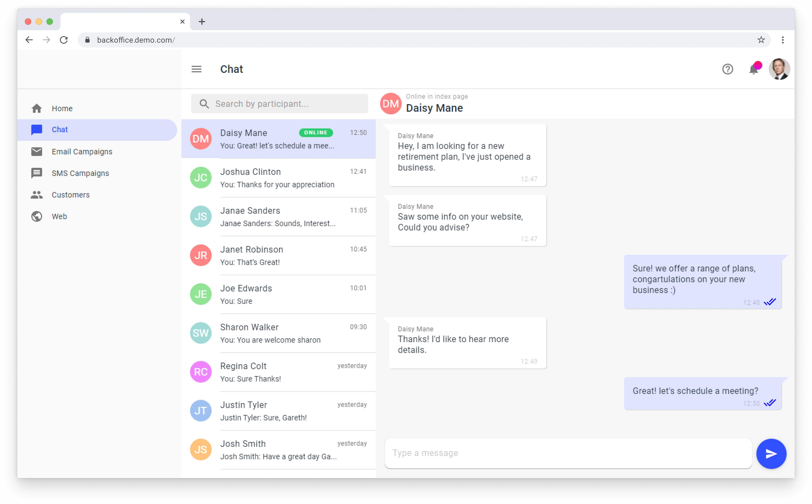Open Sharon Walker conversation

pyautogui.click(x=278, y=333)
